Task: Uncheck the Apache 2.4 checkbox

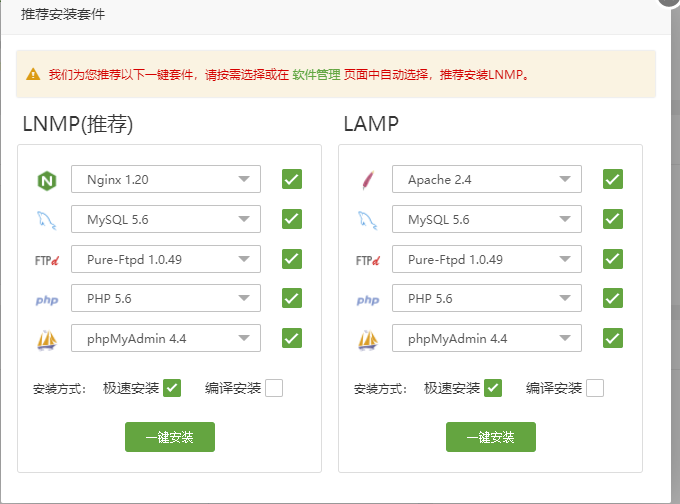Action: pyautogui.click(x=613, y=179)
